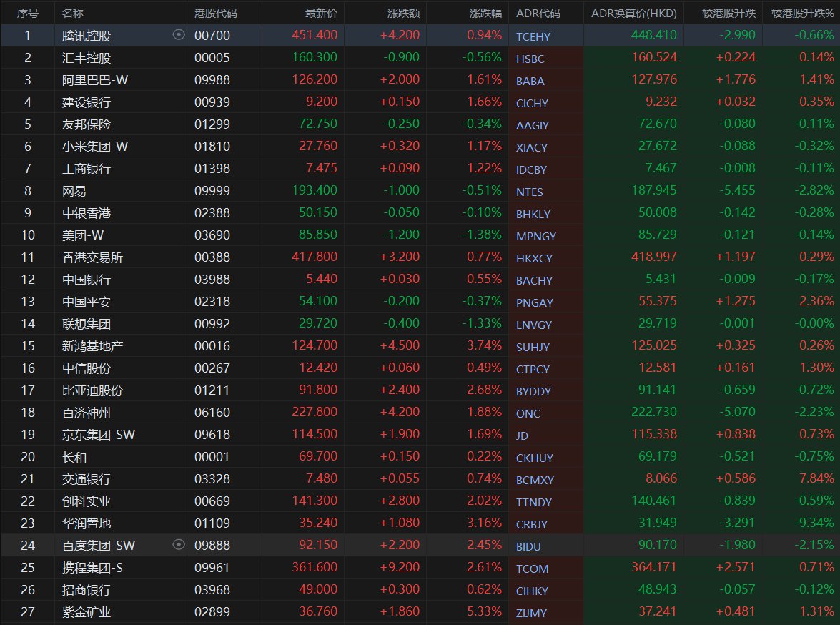This screenshot has height=625, width=840.
Task: Select the 腾讯控股 stock name
Action: tap(87, 36)
